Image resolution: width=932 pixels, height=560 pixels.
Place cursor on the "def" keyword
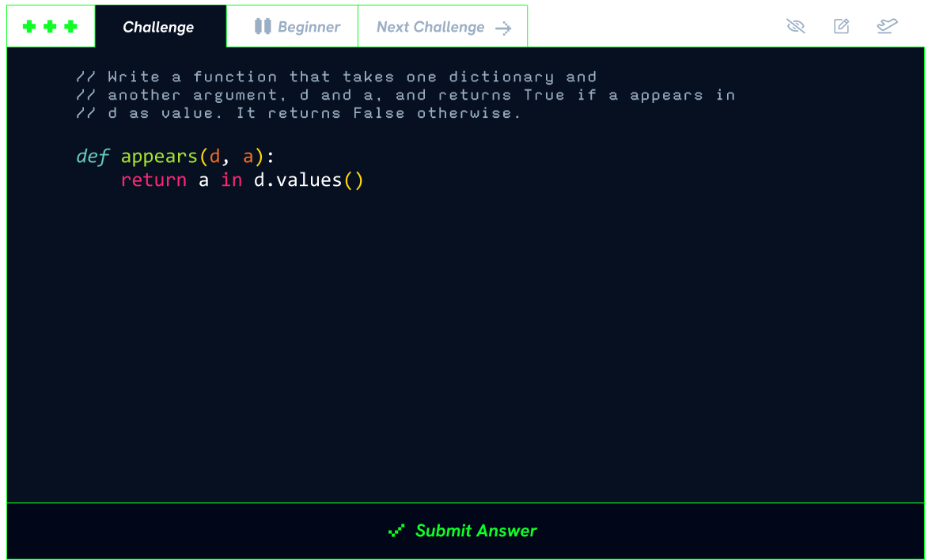(93, 157)
